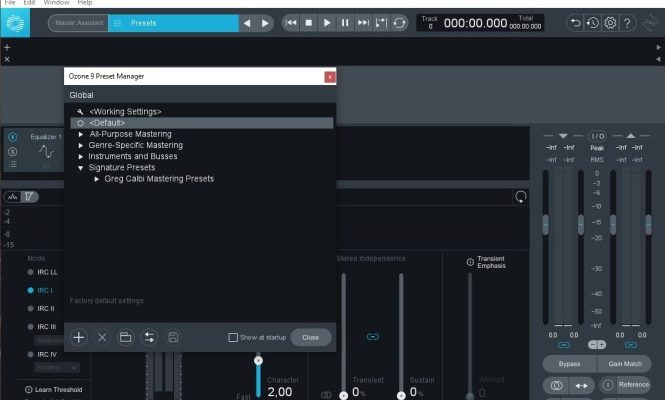Open settings gear icon

pyautogui.click(x=610, y=22)
